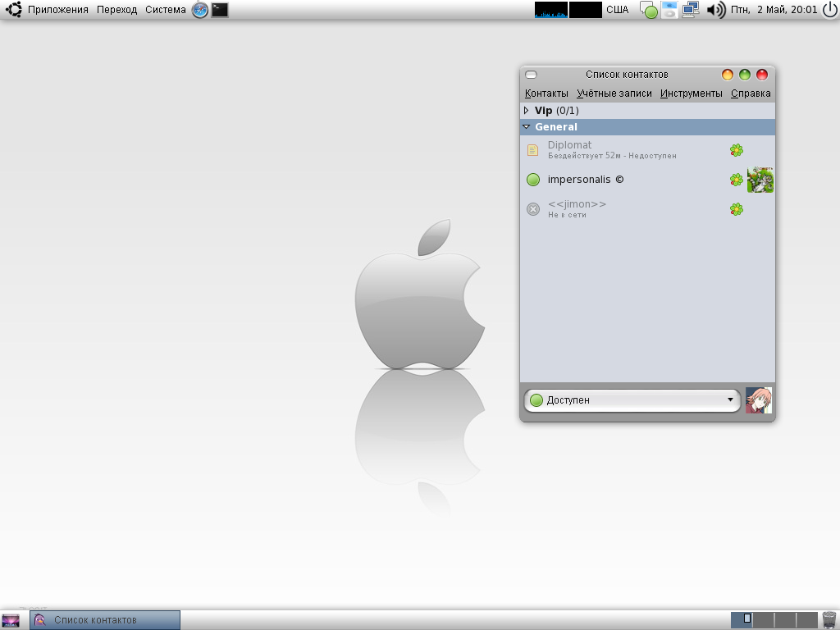Click the network connection tray icon

691,10
